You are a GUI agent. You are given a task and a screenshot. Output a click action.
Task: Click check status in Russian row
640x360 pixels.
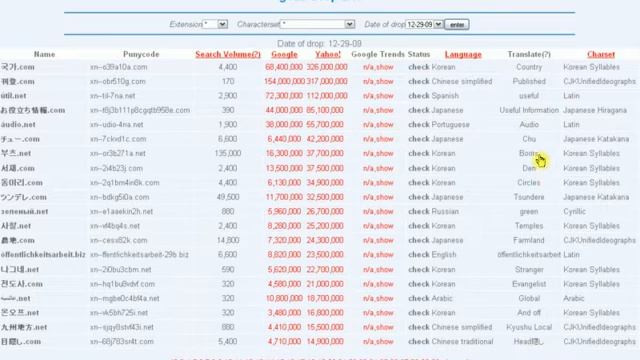(x=419, y=211)
